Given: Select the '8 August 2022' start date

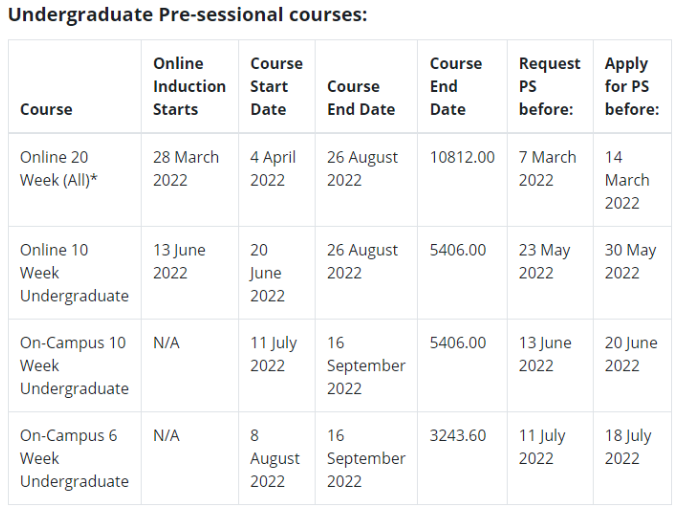Looking at the screenshot, I should (275, 458).
